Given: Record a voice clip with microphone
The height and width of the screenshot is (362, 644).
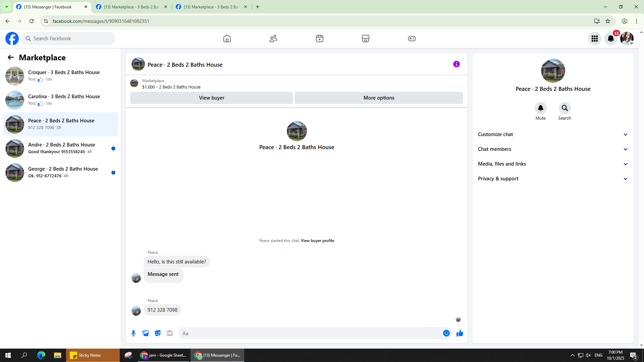Looking at the screenshot, I should click(133, 333).
